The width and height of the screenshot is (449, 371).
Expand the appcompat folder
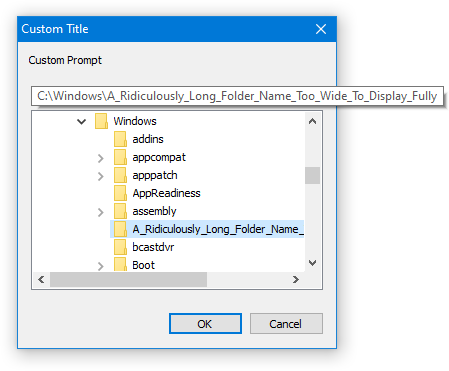[x=101, y=158]
